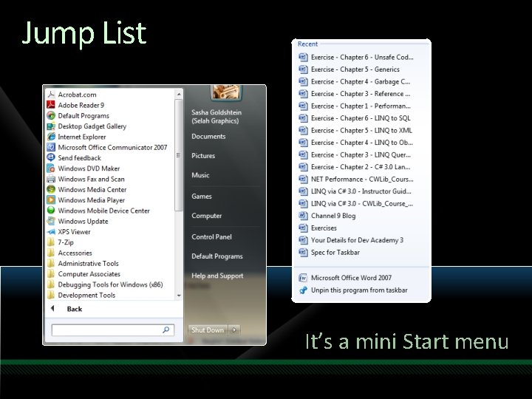Click the pin icon for Unpin this program
Image resolution: width=532 pixels, height=399 pixels.
point(303,290)
